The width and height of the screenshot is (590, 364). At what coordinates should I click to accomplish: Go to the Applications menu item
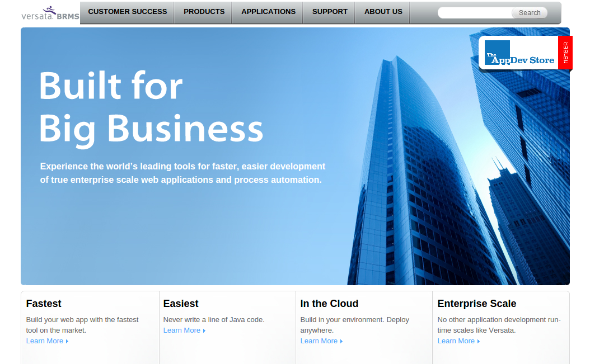[x=268, y=12]
